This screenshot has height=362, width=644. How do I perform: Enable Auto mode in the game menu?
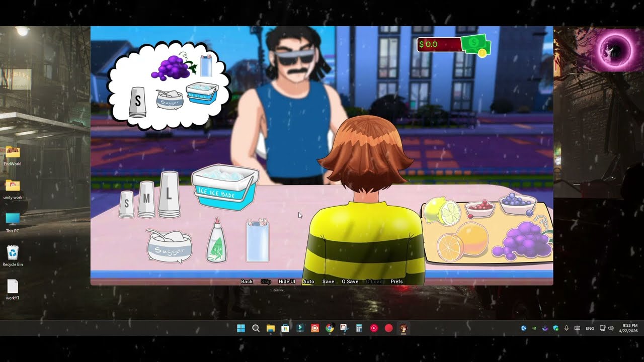click(308, 282)
